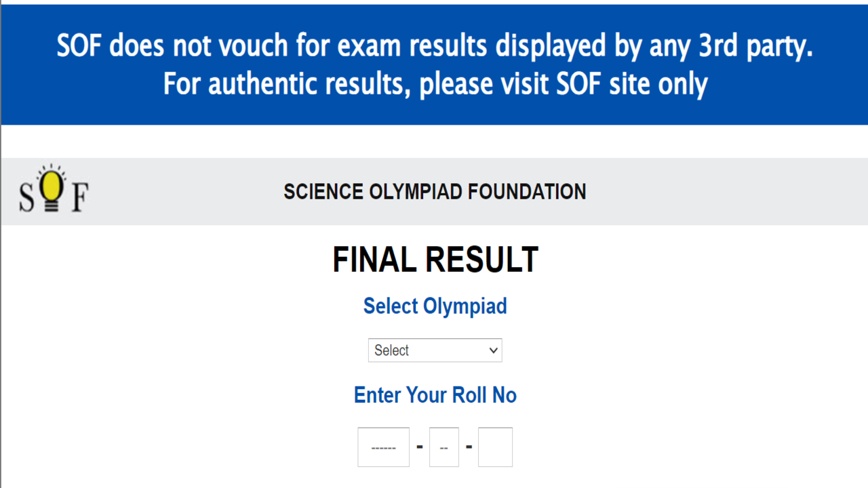Open the Select Olympiad dropdown
The height and width of the screenshot is (488, 868).
tap(435, 350)
